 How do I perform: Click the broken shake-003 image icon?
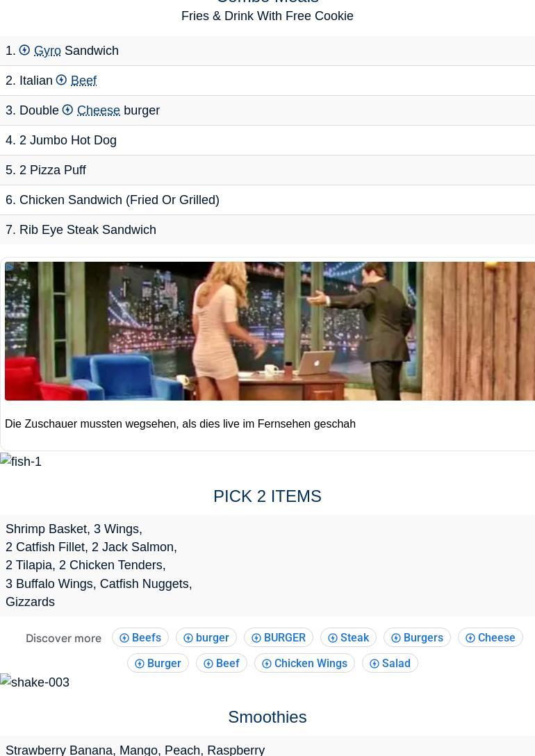tap(6, 680)
